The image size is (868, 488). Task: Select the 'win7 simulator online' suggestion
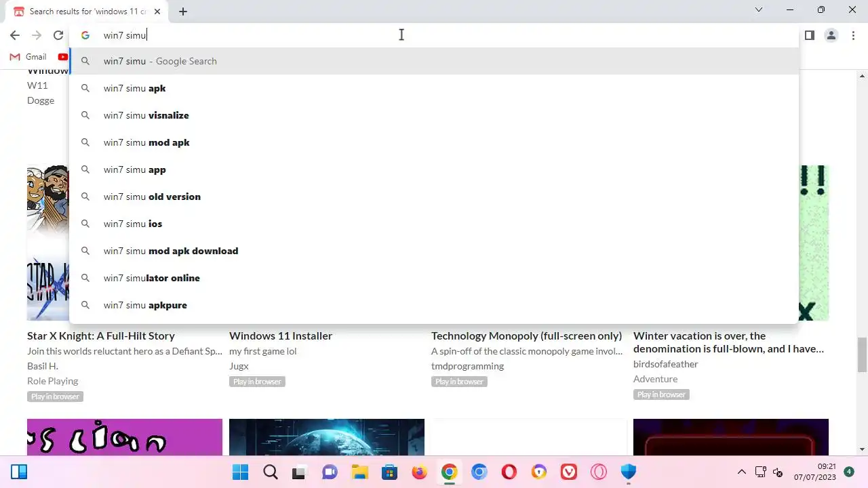[434, 278]
